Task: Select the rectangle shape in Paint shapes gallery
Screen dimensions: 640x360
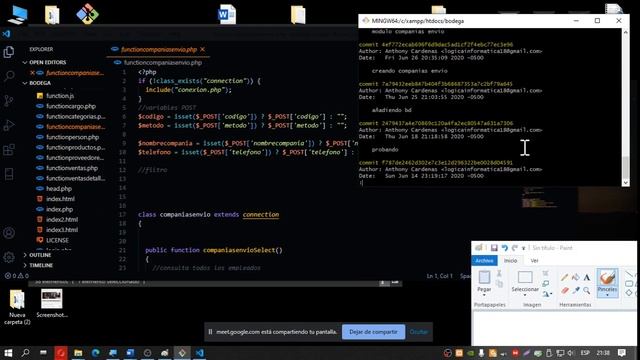Action: 629,283
